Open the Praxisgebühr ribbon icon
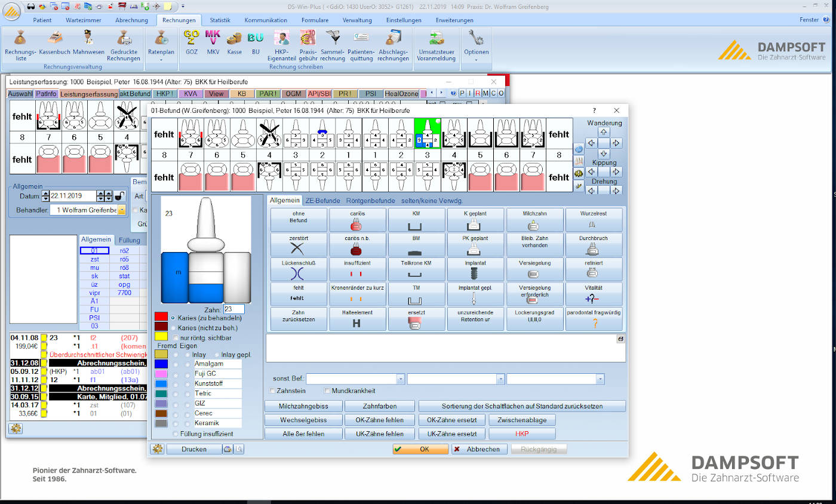 308,45
